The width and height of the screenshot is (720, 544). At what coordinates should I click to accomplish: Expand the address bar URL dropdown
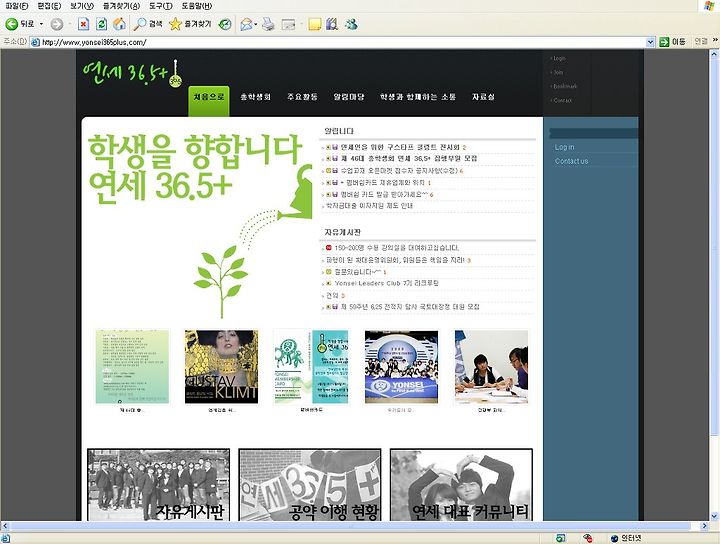pos(650,42)
